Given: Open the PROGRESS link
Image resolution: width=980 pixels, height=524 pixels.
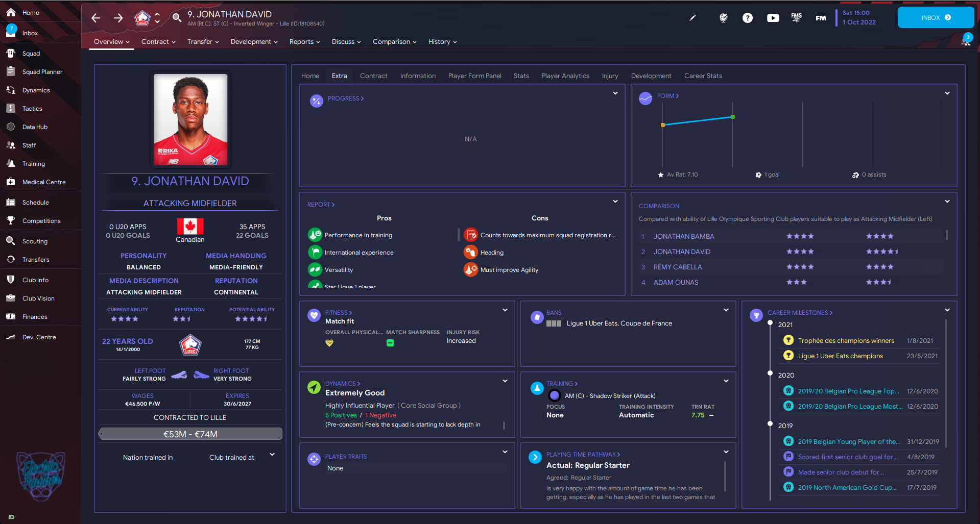Looking at the screenshot, I should pyautogui.click(x=346, y=98).
